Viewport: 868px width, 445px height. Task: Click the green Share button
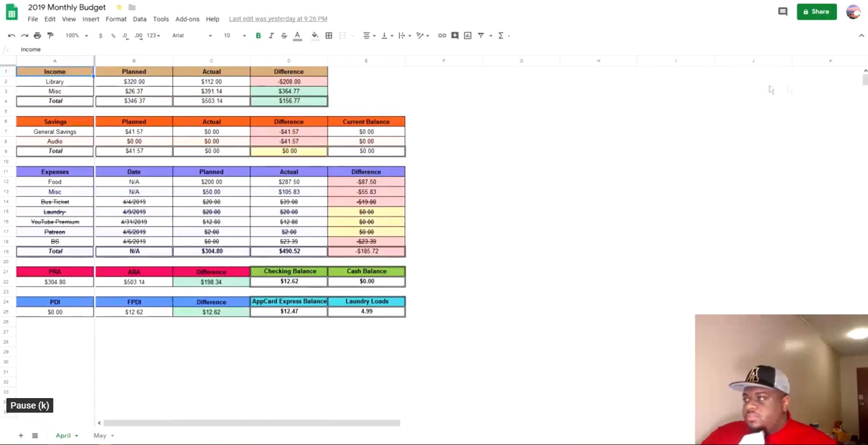point(817,12)
